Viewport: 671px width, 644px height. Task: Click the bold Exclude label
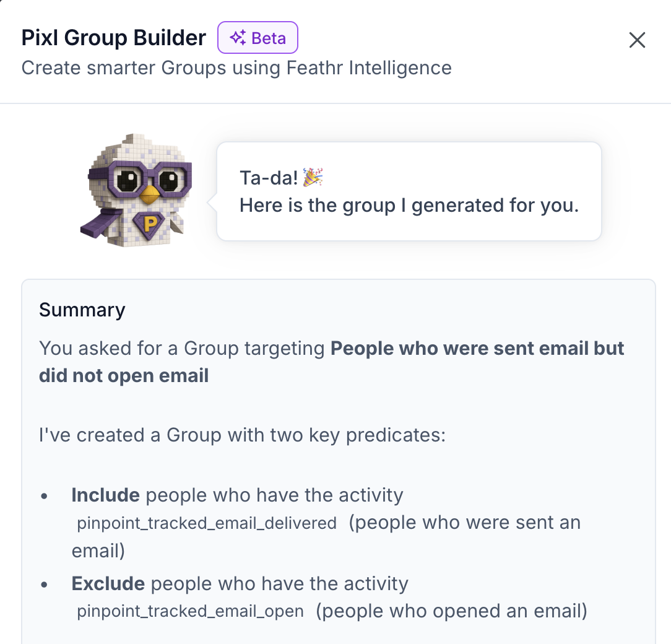pyautogui.click(x=108, y=584)
